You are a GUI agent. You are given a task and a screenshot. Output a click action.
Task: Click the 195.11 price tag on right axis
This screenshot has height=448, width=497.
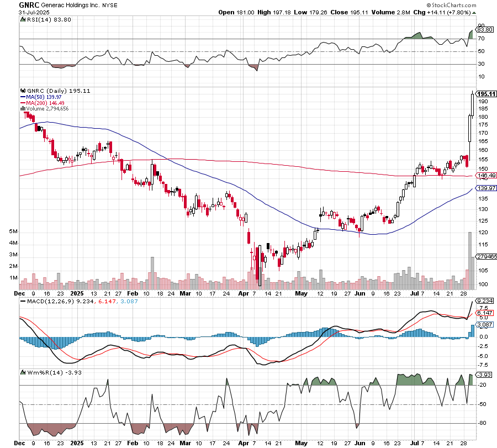[487, 94]
